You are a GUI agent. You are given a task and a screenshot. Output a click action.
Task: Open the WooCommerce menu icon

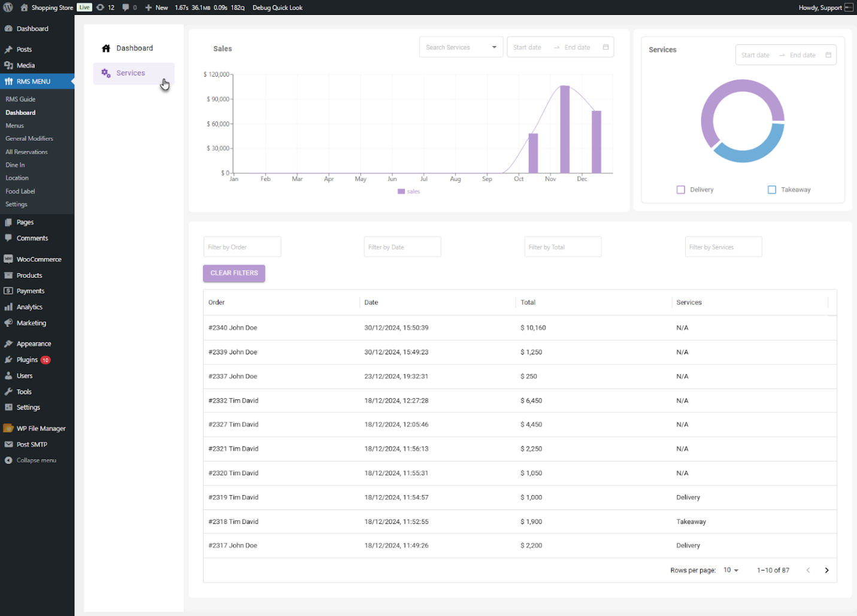pyautogui.click(x=8, y=259)
